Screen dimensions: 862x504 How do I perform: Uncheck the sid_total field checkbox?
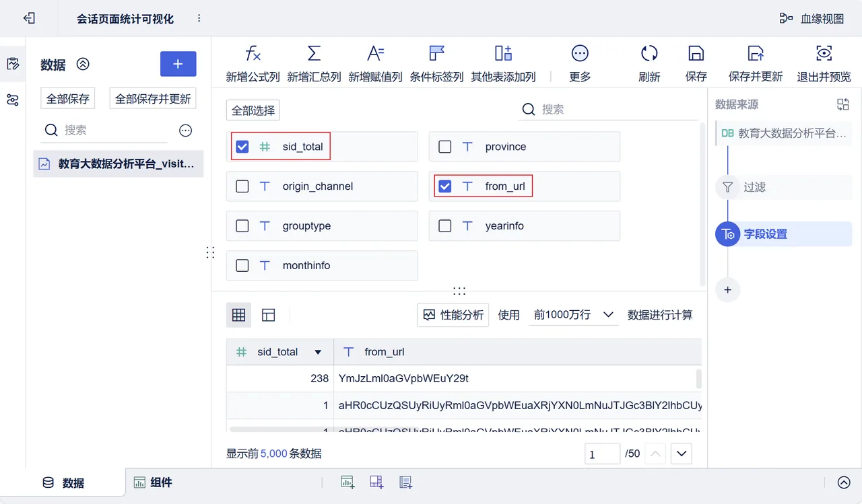(x=242, y=147)
